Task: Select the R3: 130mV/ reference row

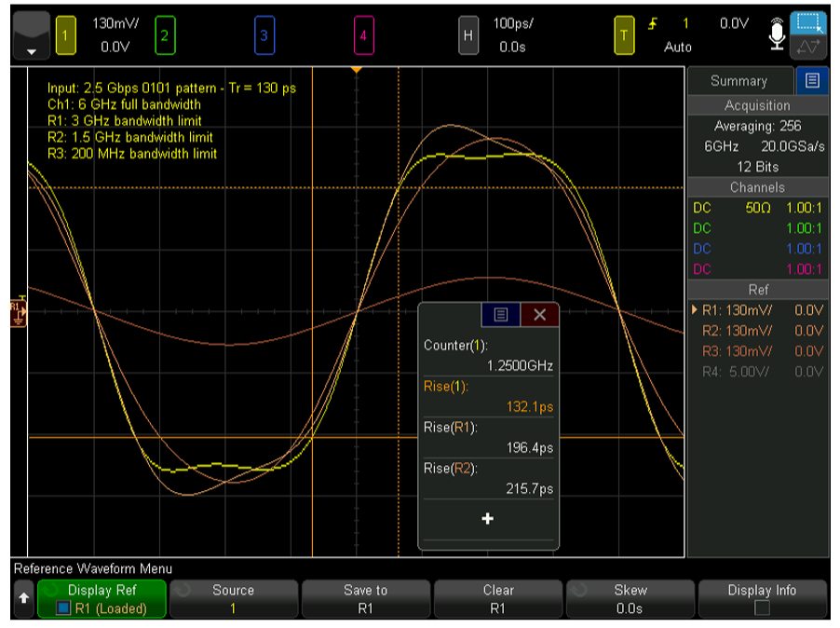Action: point(758,351)
